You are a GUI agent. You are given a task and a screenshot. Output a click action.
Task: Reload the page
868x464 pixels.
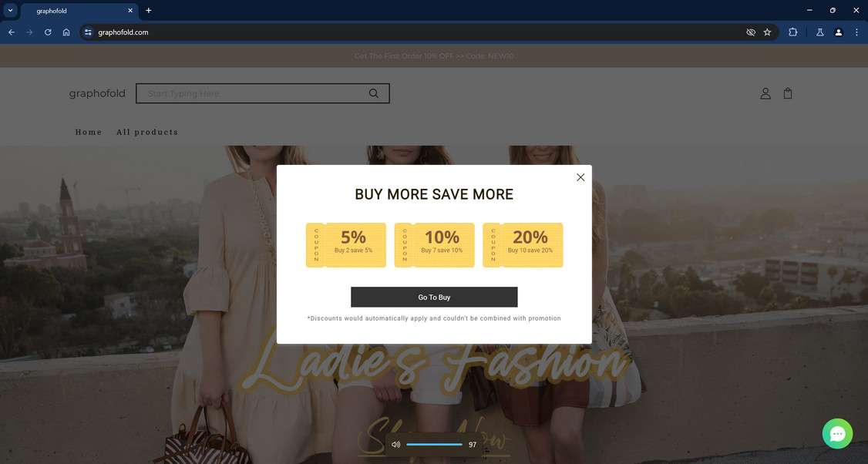tap(48, 32)
